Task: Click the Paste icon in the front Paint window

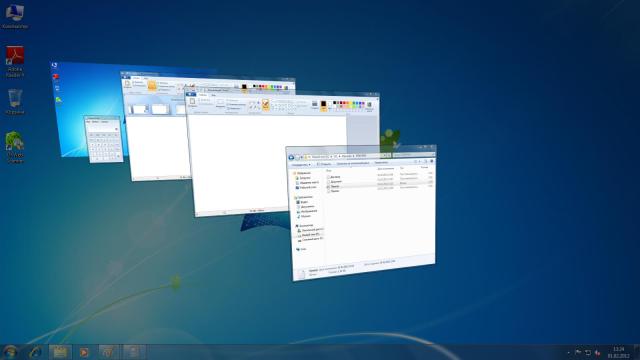Action: (192, 102)
